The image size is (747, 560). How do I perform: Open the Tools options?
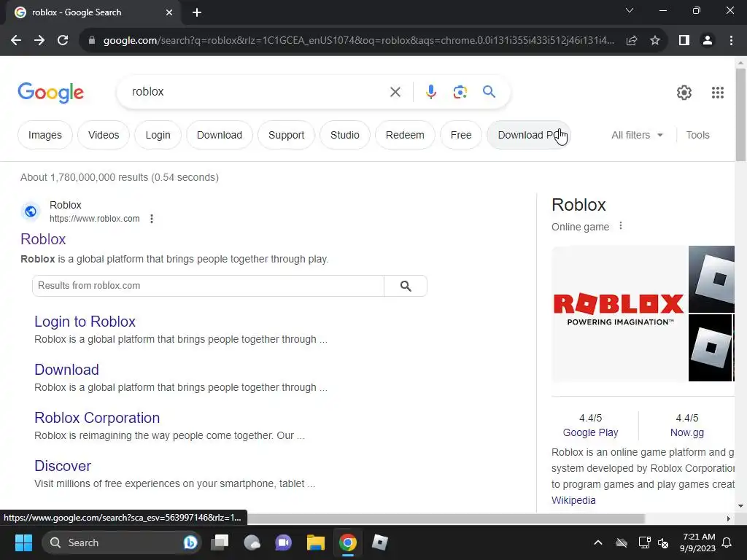tap(697, 135)
